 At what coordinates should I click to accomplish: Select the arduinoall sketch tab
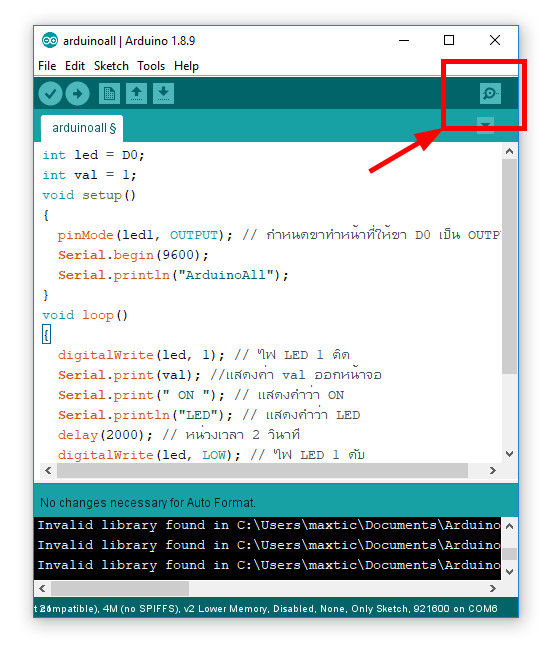point(82,128)
